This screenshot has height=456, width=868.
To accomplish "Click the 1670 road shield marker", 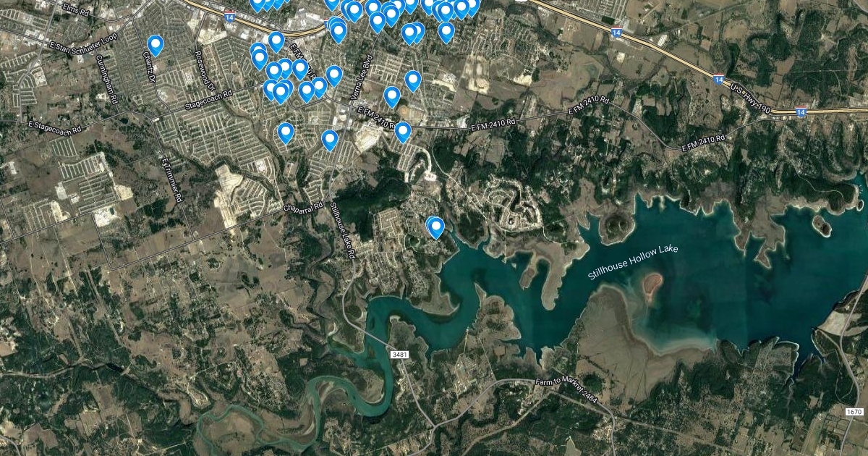I will coord(854,411).
